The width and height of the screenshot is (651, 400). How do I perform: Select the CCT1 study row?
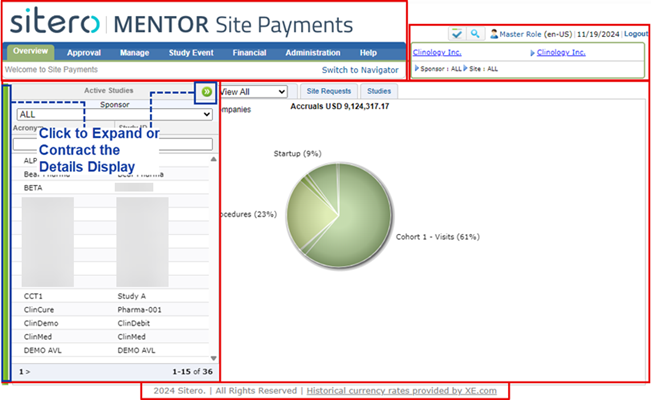click(x=110, y=296)
